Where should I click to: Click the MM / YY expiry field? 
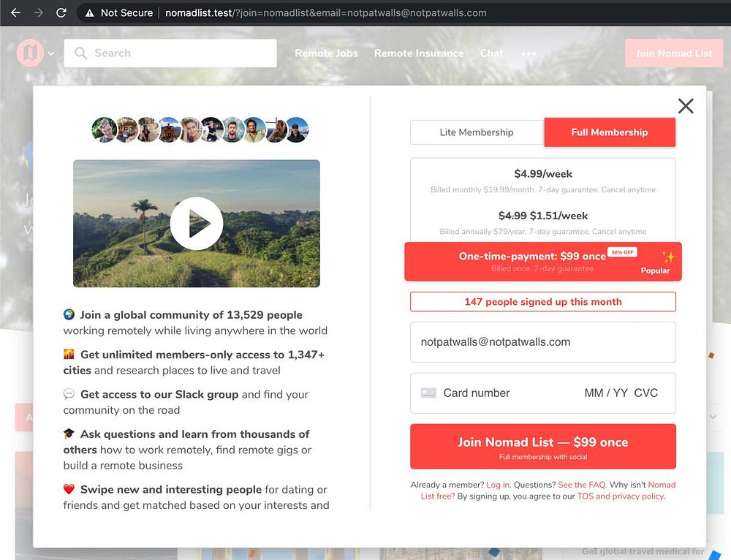[605, 393]
